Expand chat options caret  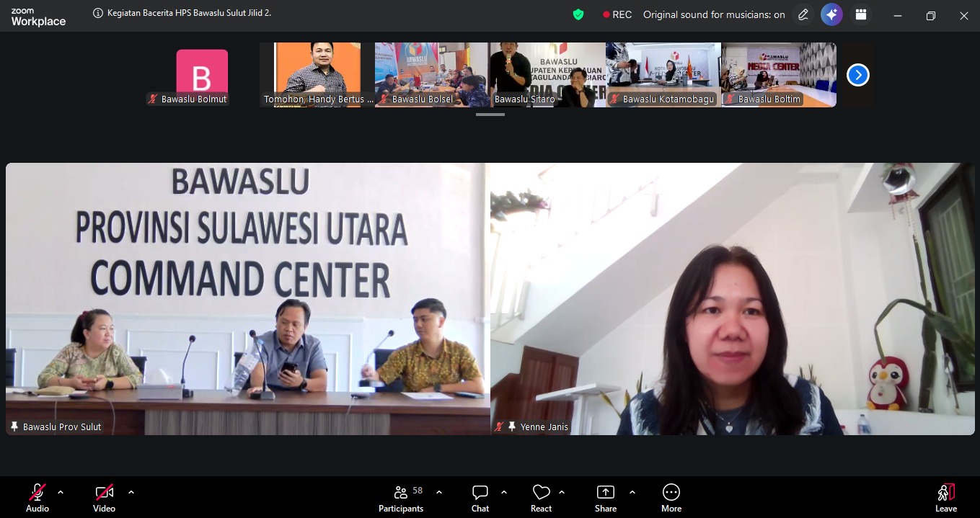[504, 492]
